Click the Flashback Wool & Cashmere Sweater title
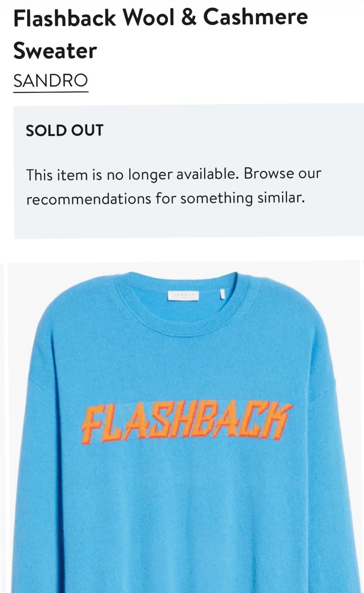The height and width of the screenshot is (593, 364). 160,34
